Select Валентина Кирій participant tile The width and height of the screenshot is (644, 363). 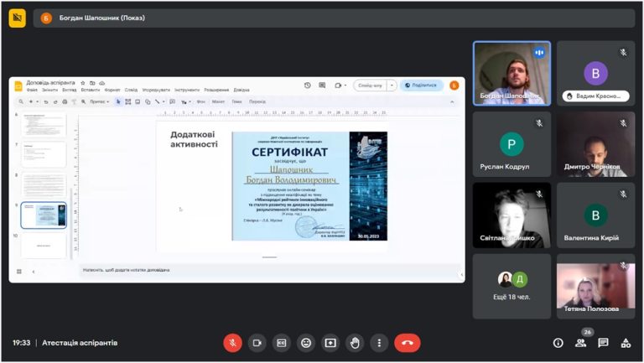(x=595, y=215)
